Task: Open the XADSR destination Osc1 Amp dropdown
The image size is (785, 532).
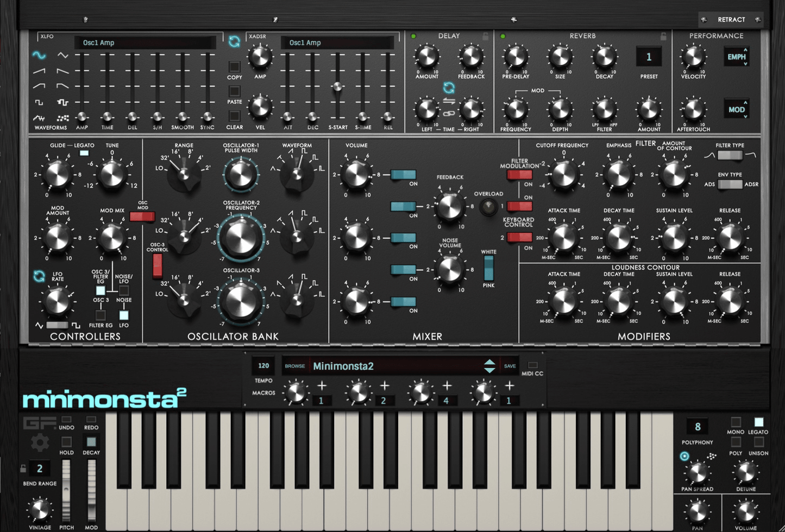Action: click(x=337, y=42)
